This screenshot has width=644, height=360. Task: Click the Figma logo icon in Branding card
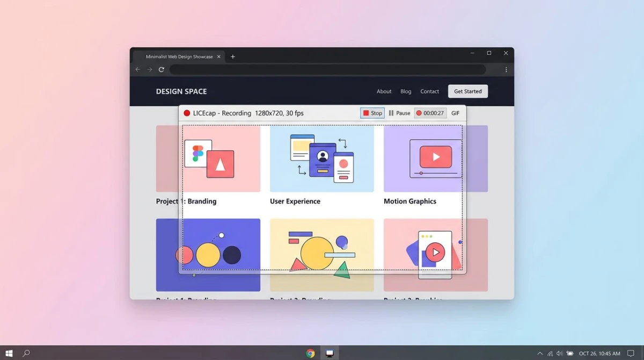(x=198, y=153)
